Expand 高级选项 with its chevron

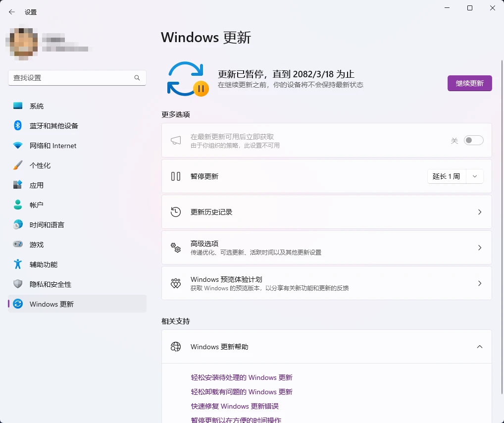click(479, 247)
